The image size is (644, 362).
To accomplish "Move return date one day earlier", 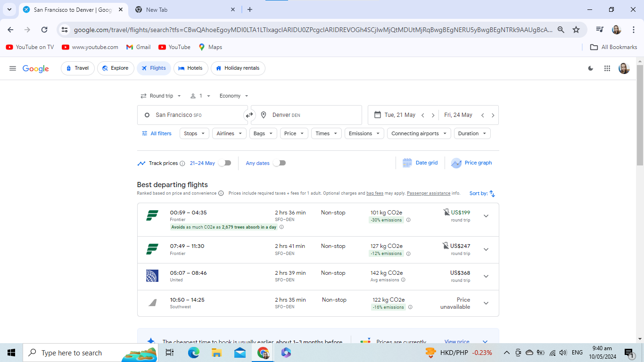I will (x=482, y=115).
